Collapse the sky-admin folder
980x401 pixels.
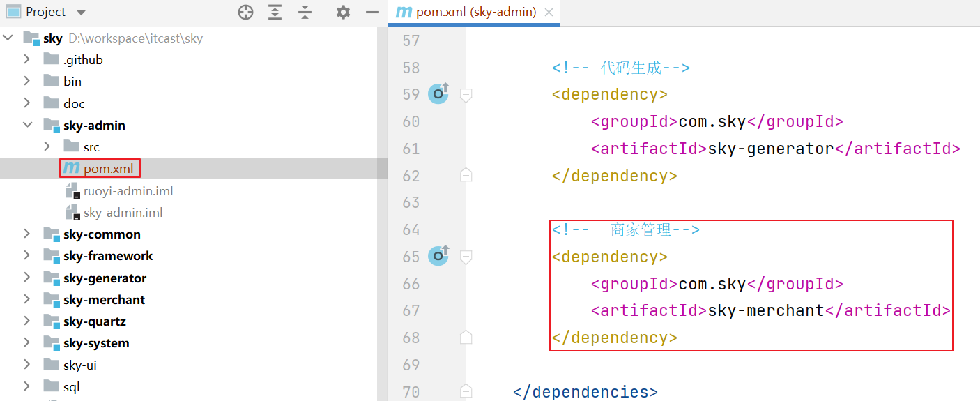[x=27, y=125]
